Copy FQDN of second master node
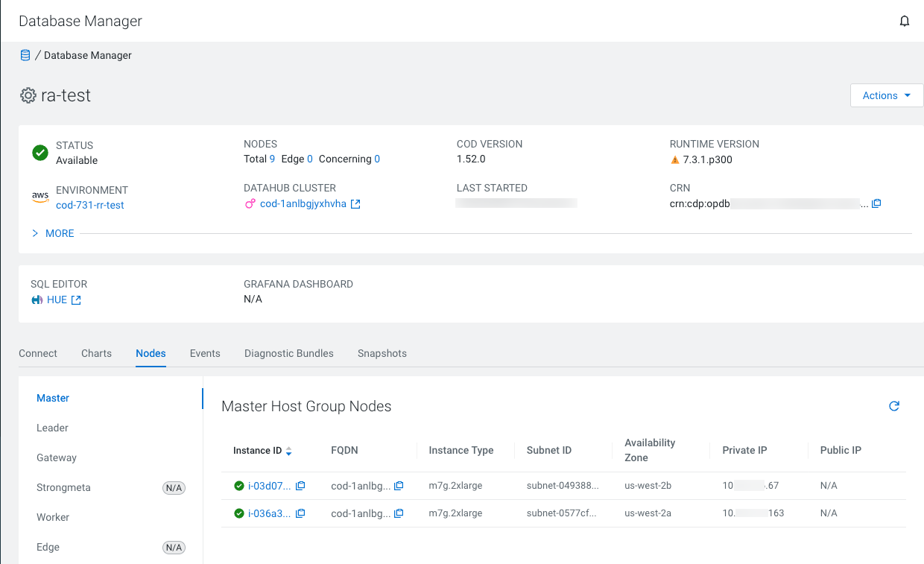The image size is (924, 564). coord(399,513)
